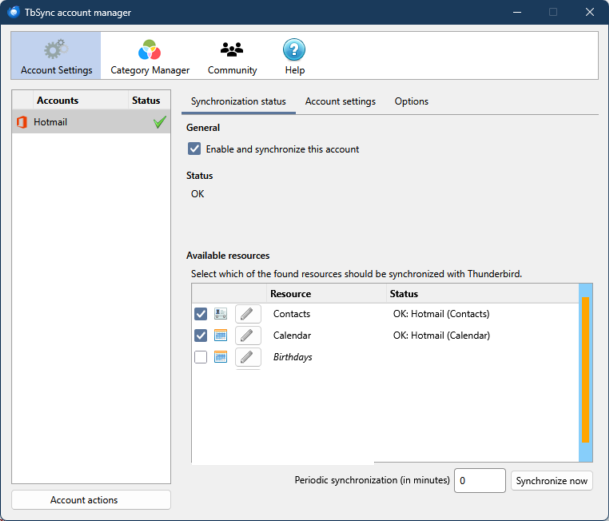Uncheck the Contacts resource checkbox

[x=201, y=314]
